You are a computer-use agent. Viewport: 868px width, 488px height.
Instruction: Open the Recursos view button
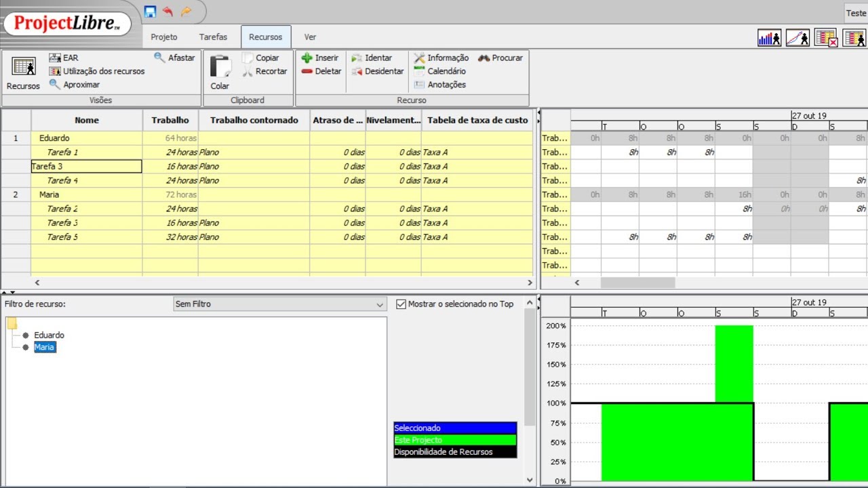click(24, 74)
